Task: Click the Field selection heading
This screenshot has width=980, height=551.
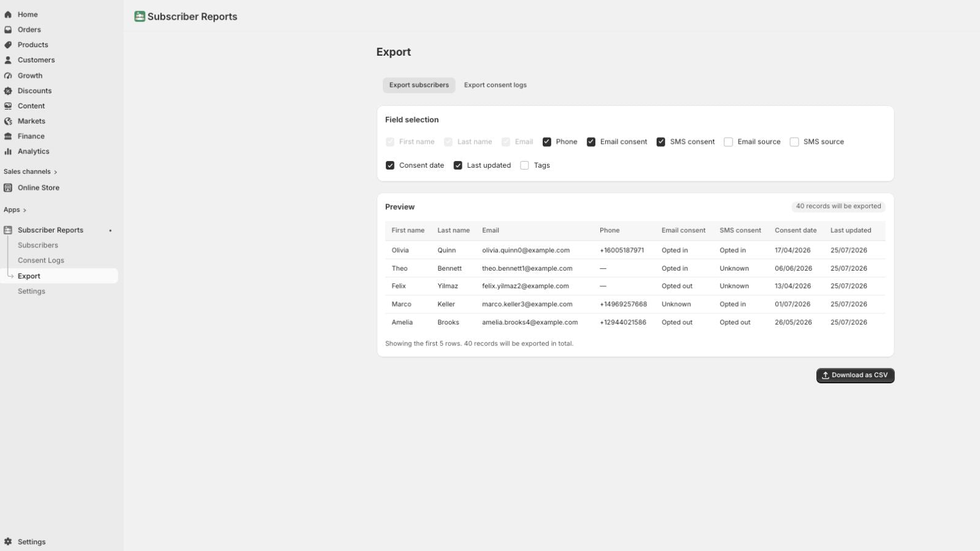Action: pos(412,120)
